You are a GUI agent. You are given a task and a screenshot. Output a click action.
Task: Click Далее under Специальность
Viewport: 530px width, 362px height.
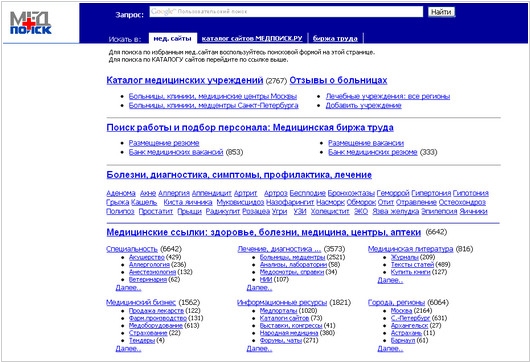pyautogui.click(x=128, y=288)
